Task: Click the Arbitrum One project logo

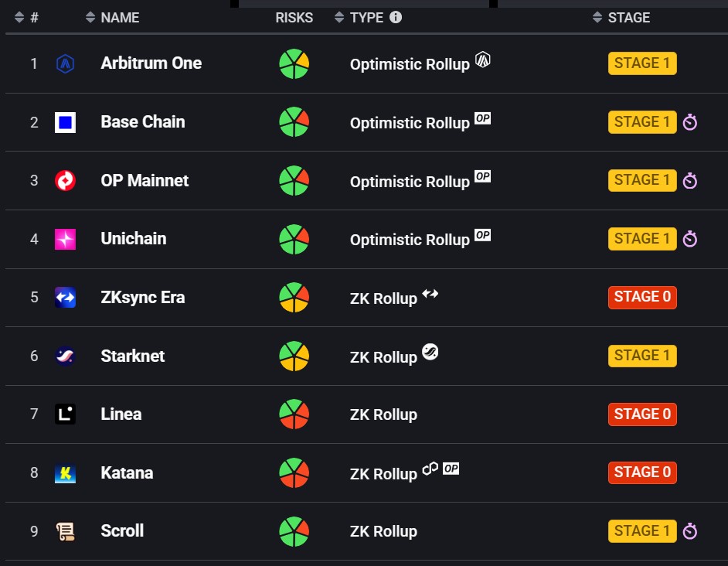Action: pyautogui.click(x=65, y=64)
